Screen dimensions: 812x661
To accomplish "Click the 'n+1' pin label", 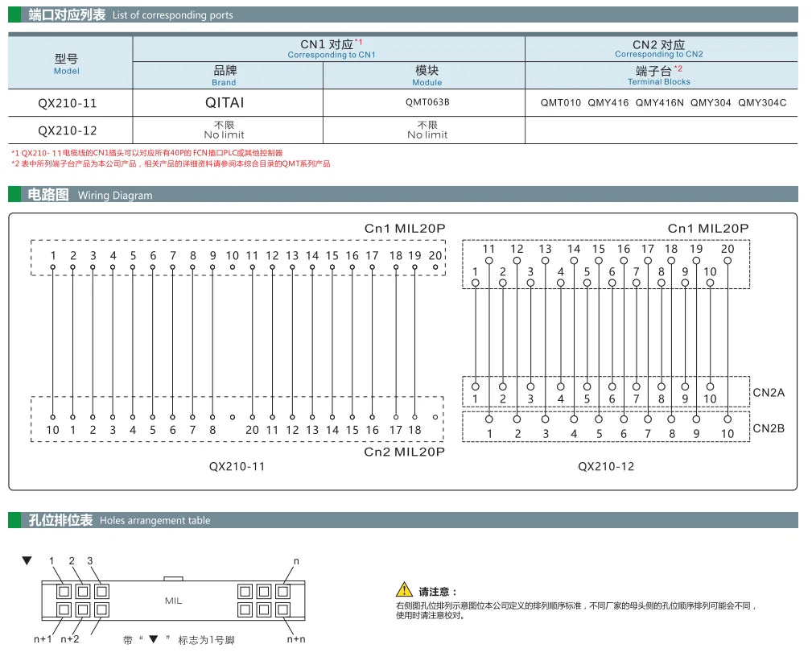I will 43,639.
